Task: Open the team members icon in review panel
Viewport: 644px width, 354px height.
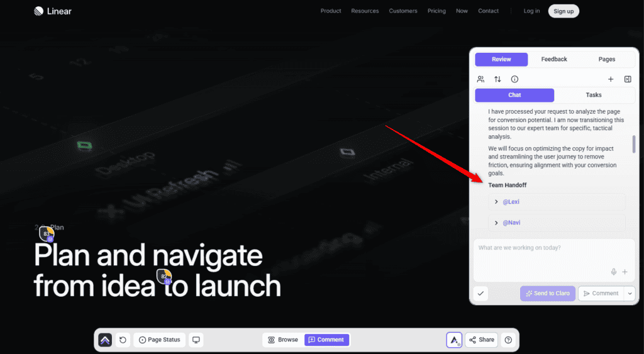Action: point(480,79)
